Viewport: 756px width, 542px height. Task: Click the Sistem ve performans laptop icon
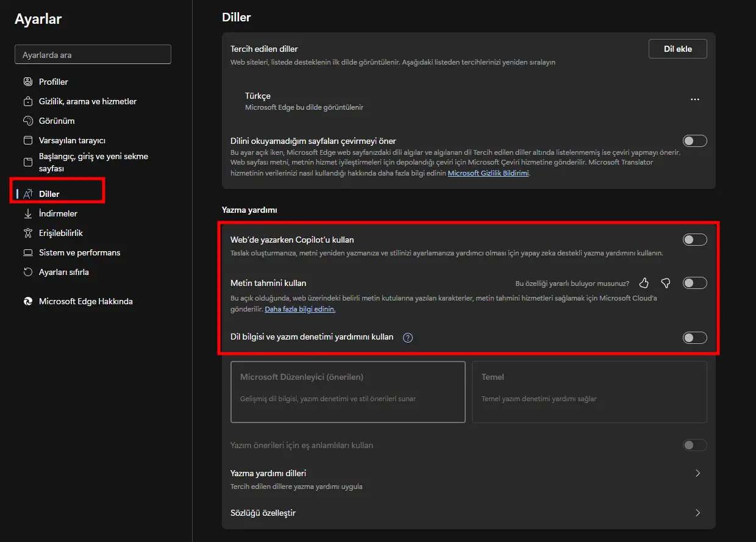[x=27, y=252]
